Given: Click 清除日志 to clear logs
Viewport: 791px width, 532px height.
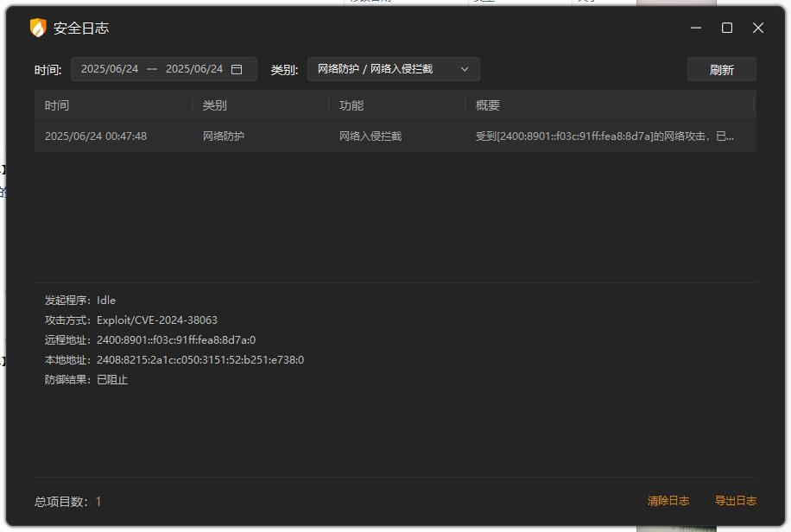Looking at the screenshot, I should click(668, 501).
